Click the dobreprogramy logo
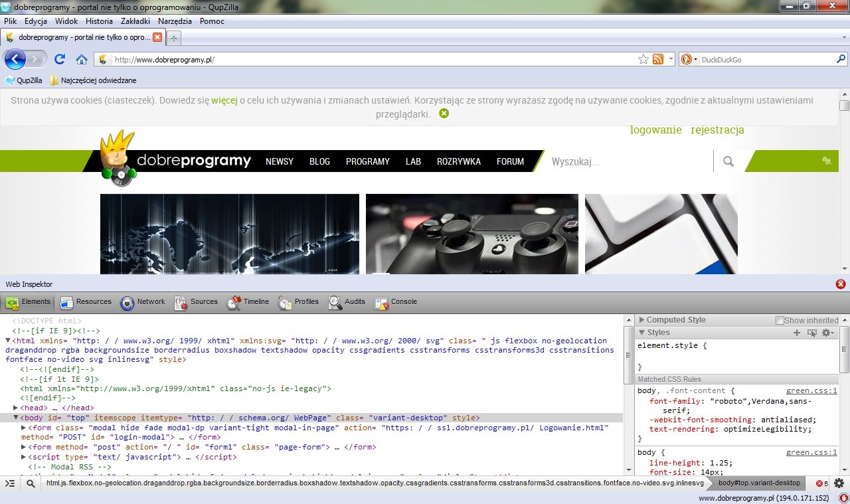 point(176,159)
